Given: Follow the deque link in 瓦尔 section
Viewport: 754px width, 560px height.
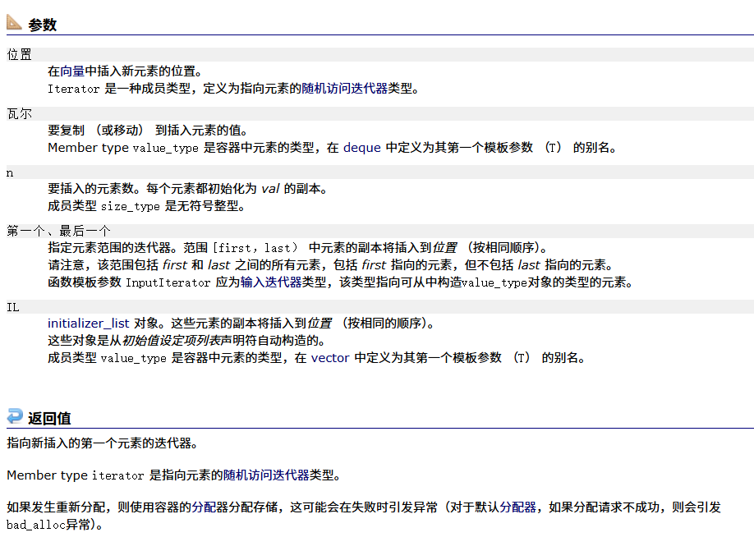Looking at the screenshot, I should (x=361, y=148).
